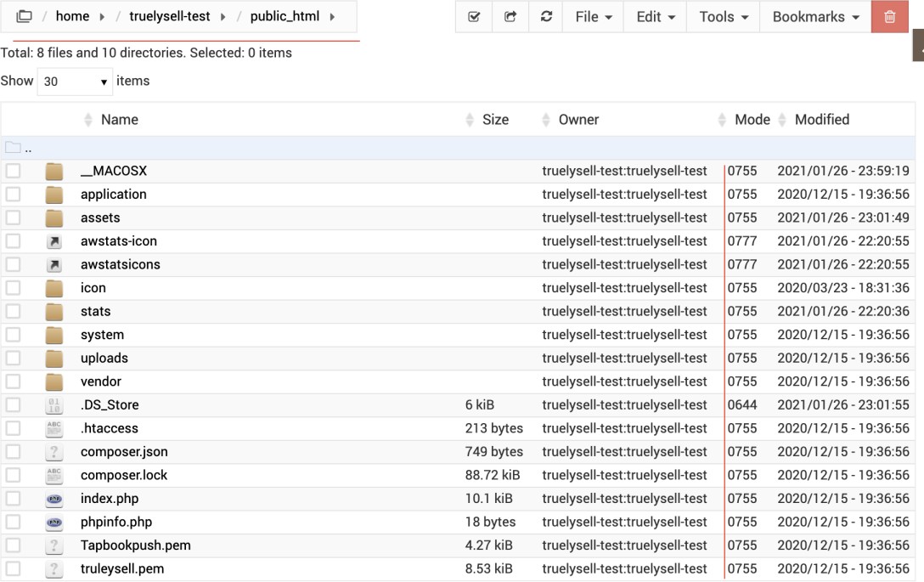Viewport: 924px width, 582px height.
Task: Tick the checkbox beside truleysell.pem
Action: pos(13,568)
